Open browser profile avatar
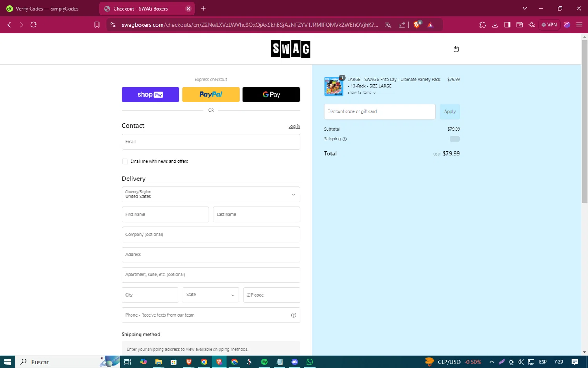The height and width of the screenshot is (368, 588). [x=567, y=25]
